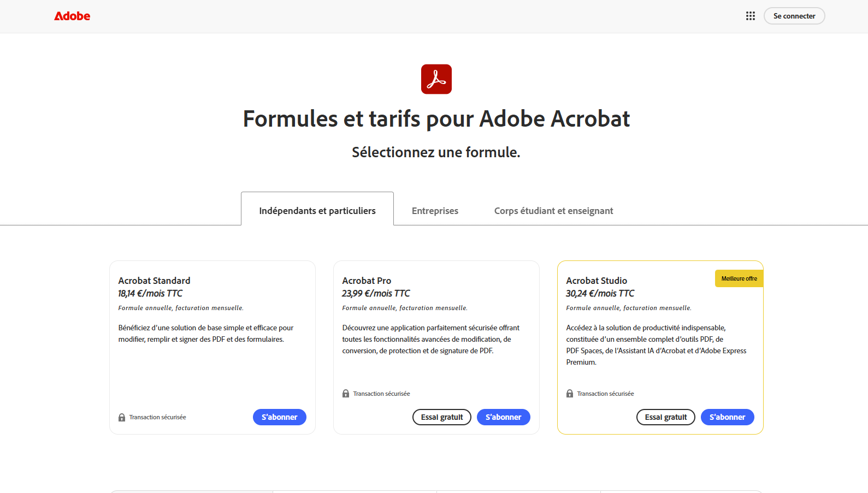
Task: Click the 18,14 €/mois TTC price
Action: coord(150,293)
